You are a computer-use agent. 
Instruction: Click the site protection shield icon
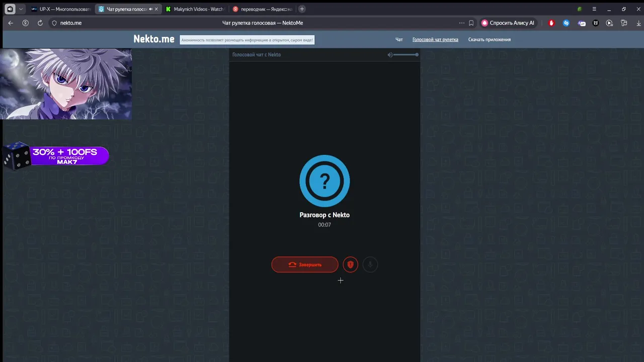point(54,23)
